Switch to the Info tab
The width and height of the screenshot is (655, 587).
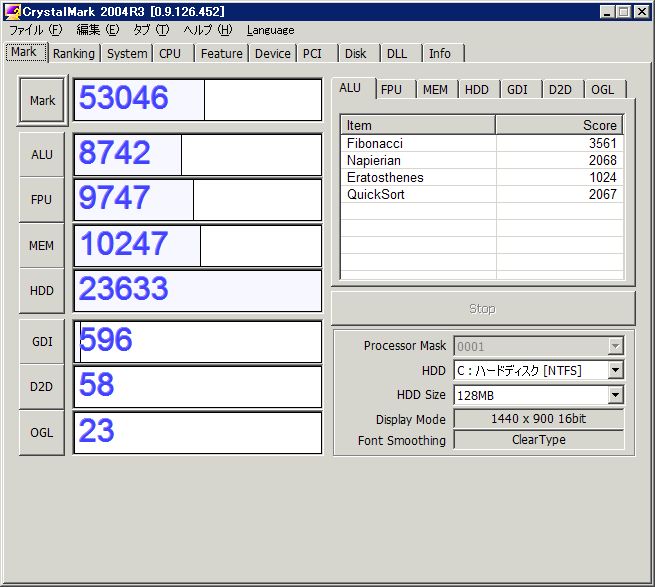(x=444, y=53)
